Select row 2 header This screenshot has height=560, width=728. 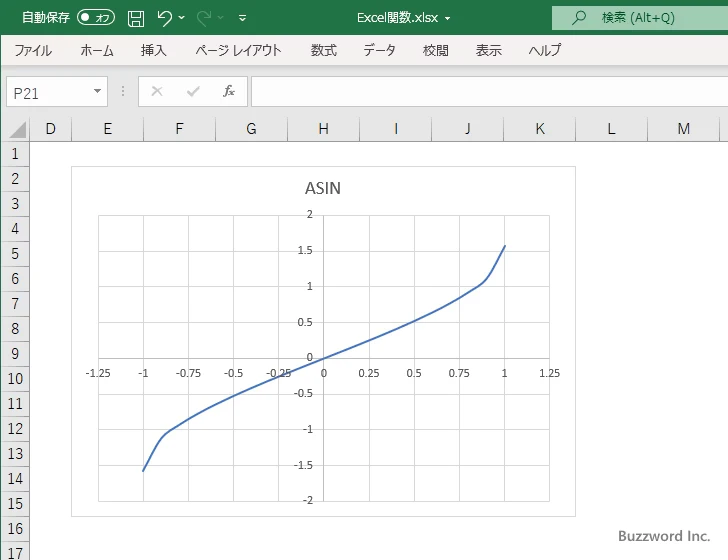tap(15, 179)
